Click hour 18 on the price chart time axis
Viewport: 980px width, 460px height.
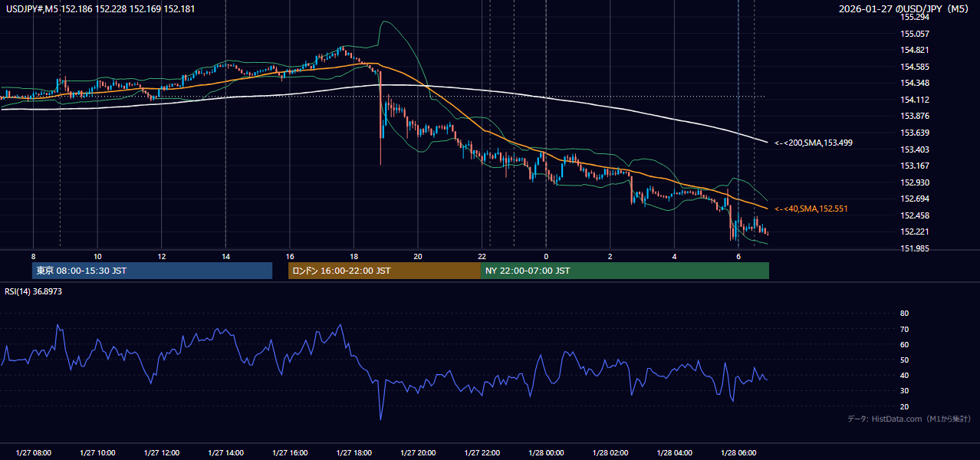pos(354,256)
